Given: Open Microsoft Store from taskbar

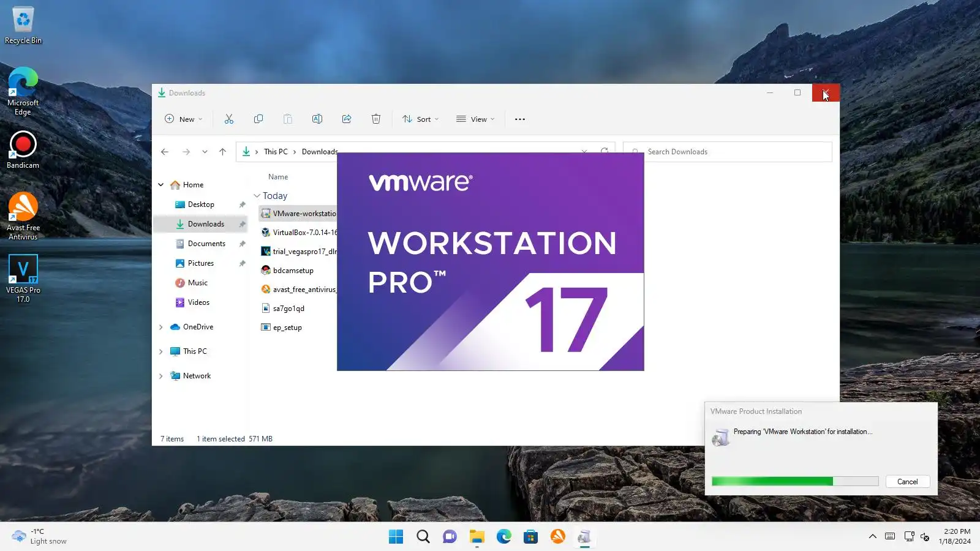Looking at the screenshot, I should coord(531,537).
